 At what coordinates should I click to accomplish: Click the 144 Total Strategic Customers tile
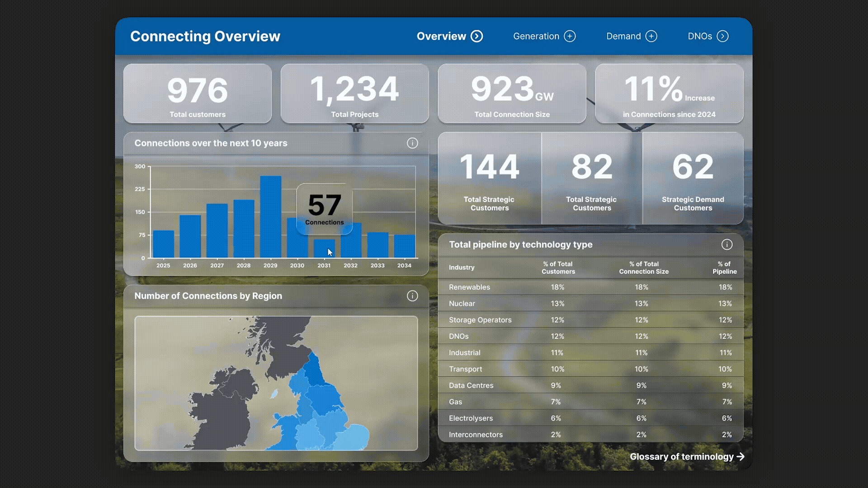(490, 178)
